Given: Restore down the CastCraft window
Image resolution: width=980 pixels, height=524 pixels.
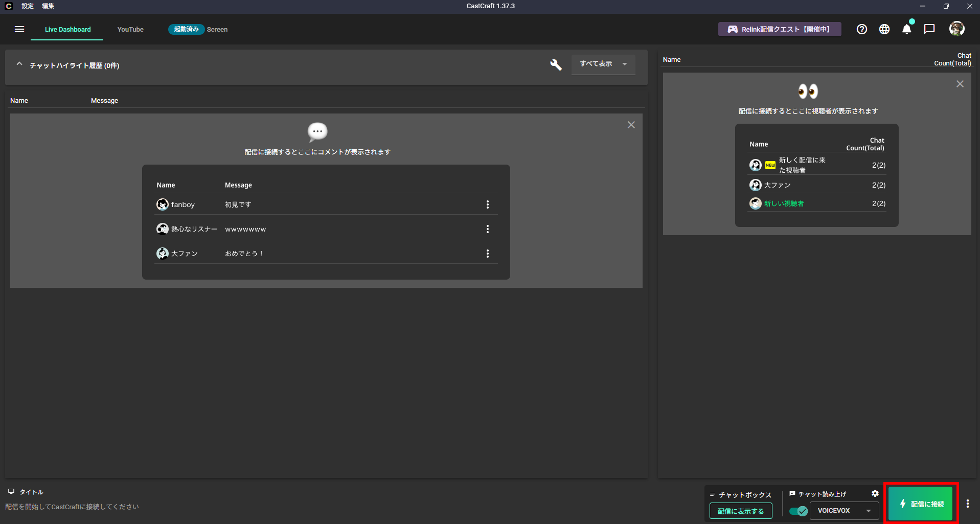Looking at the screenshot, I should point(946,6).
